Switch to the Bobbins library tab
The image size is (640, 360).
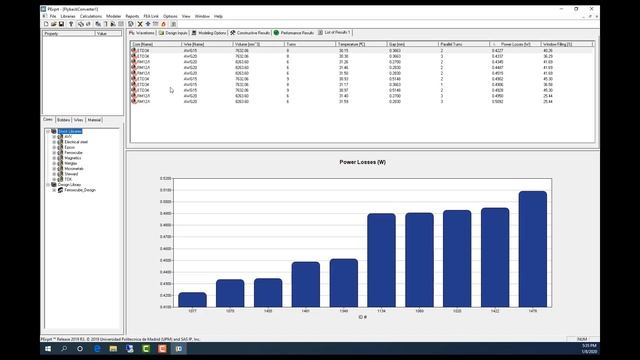point(63,120)
